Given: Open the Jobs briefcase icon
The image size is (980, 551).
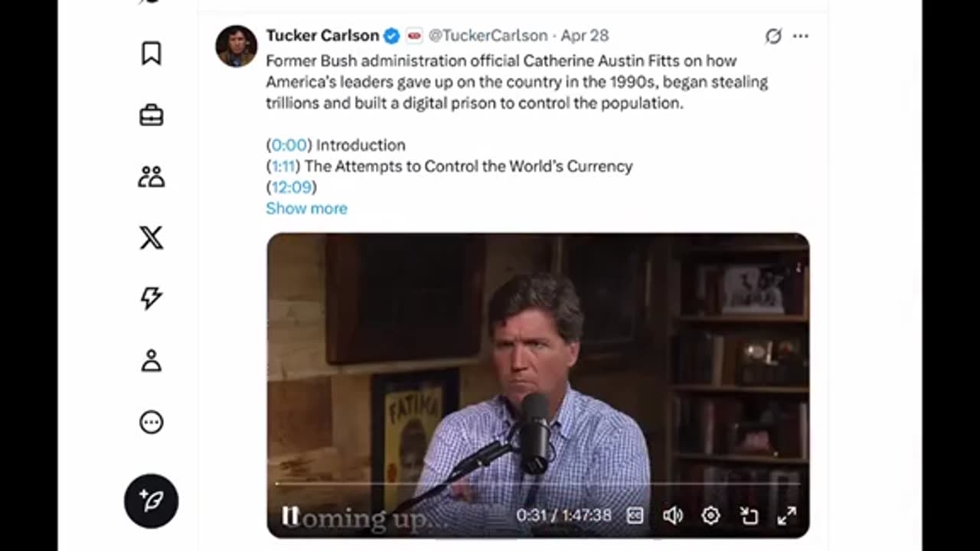Looking at the screenshot, I should 151,116.
